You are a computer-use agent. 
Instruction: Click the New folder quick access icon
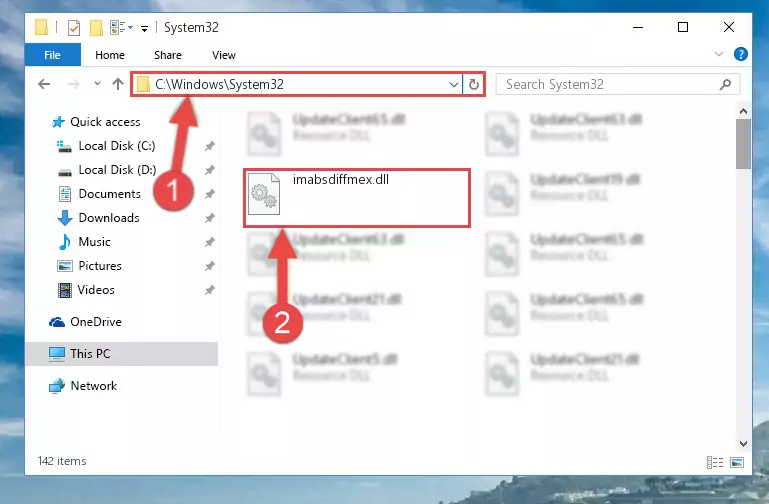point(96,27)
